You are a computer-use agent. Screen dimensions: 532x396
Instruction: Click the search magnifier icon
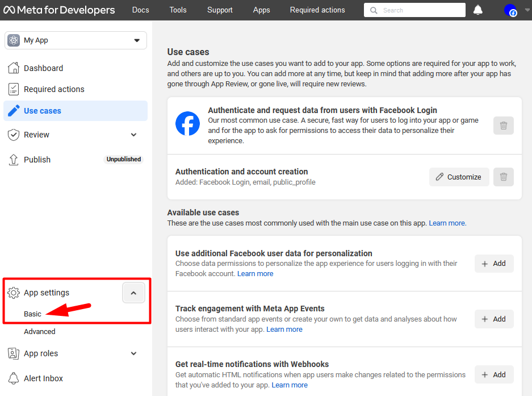374,10
